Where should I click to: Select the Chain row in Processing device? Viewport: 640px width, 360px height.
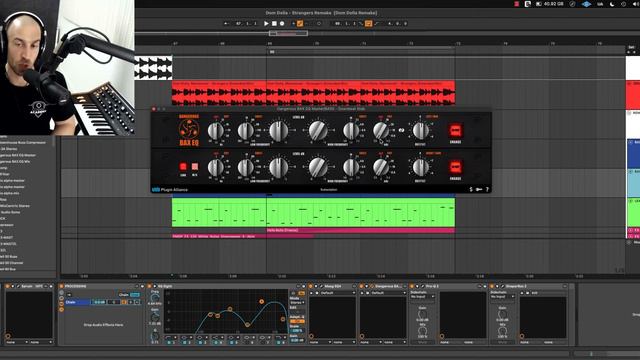[103, 302]
